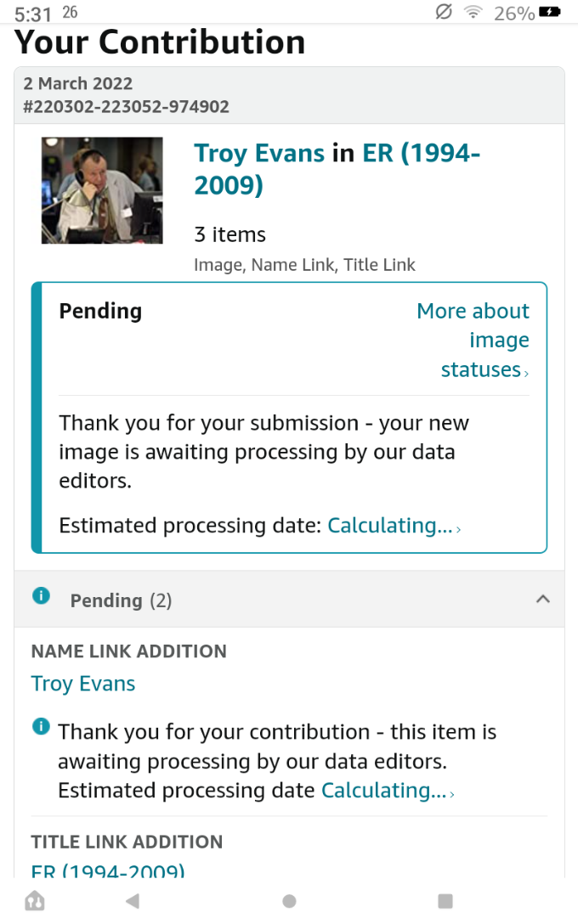Collapse the Pending (2) section chevron
Screen dimensions: 578x924
[543, 600]
